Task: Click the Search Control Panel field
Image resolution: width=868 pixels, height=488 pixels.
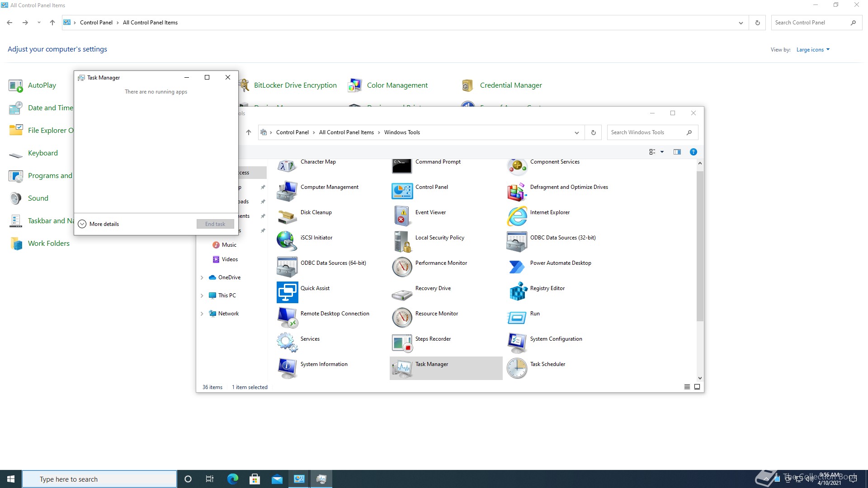Action: (x=816, y=23)
